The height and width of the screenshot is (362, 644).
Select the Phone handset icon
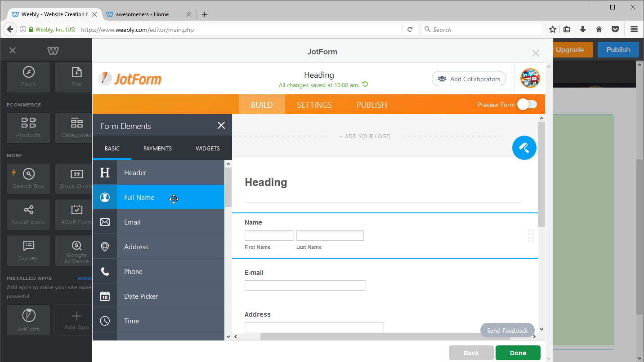tap(104, 271)
